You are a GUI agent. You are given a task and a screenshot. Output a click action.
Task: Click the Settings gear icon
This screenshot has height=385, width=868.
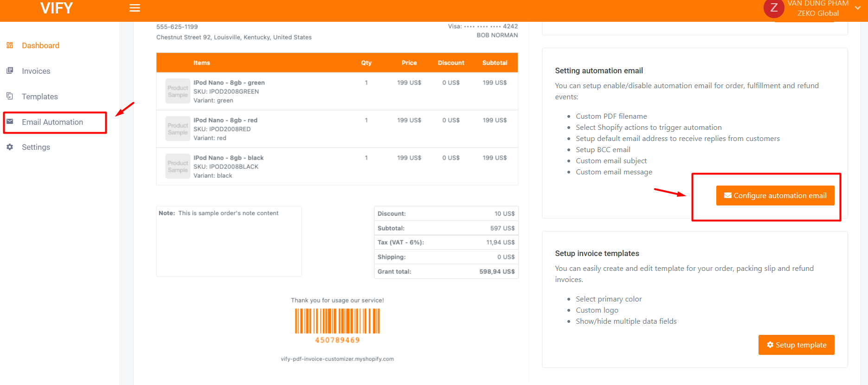point(10,147)
